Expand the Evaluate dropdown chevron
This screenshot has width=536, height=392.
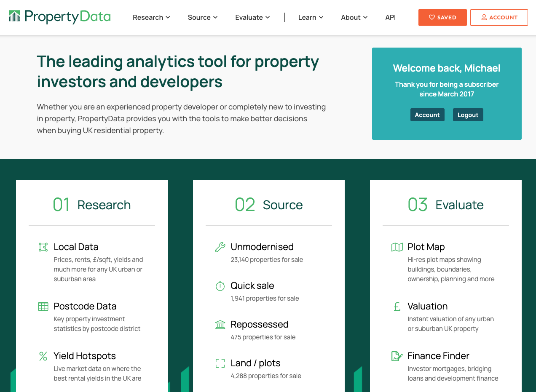pos(268,17)
